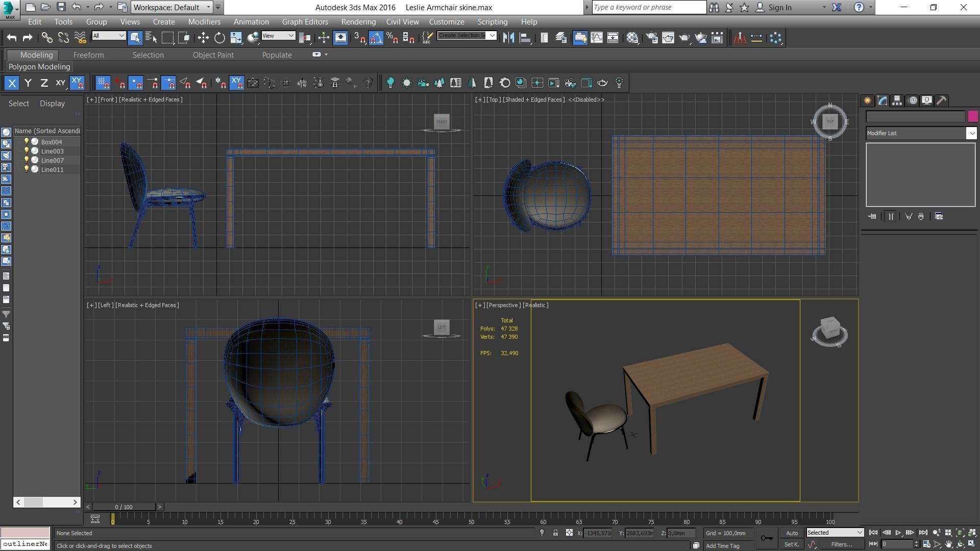Screen dimensions: 980x551
Task: Toggle X axis constraint button
Action: point(12,83)
